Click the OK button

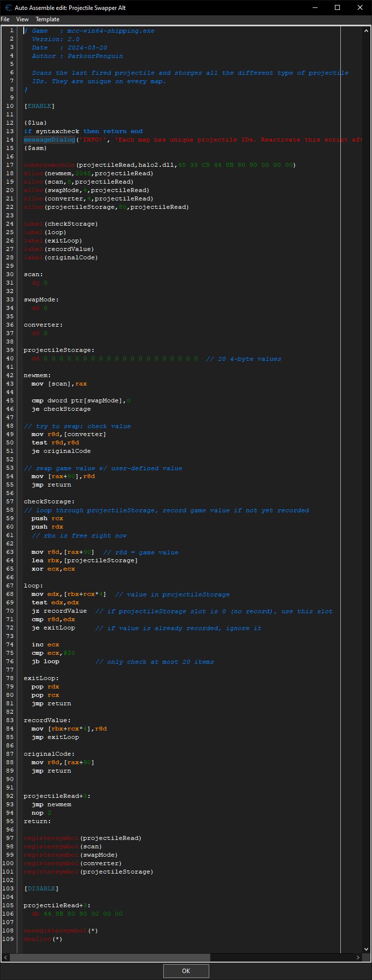186,971
